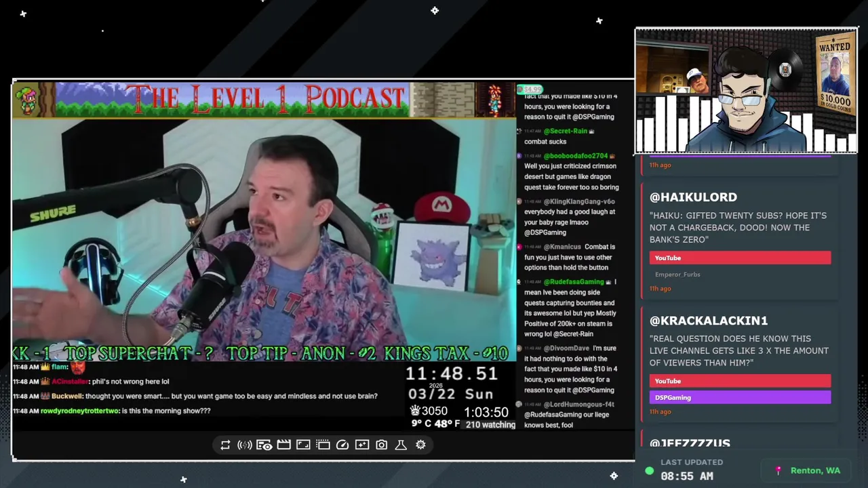868x488 pixels.
Task: Click the green status dot by Last Updated
Action: pyautogui.click(x=650, y=470)
